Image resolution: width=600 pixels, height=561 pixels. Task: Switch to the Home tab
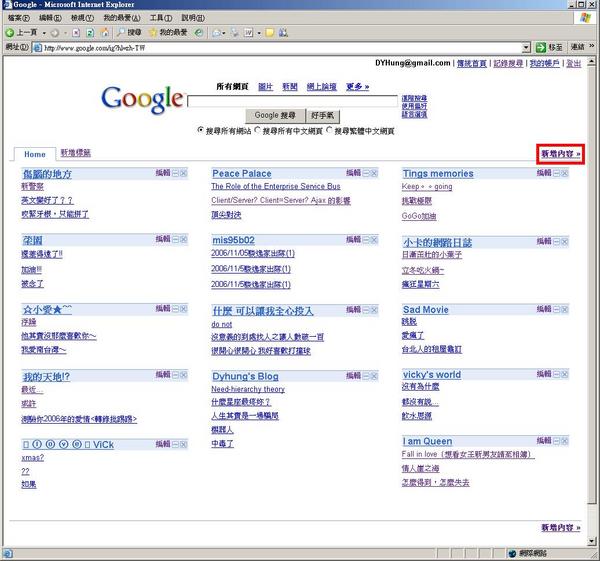[35, 154]
